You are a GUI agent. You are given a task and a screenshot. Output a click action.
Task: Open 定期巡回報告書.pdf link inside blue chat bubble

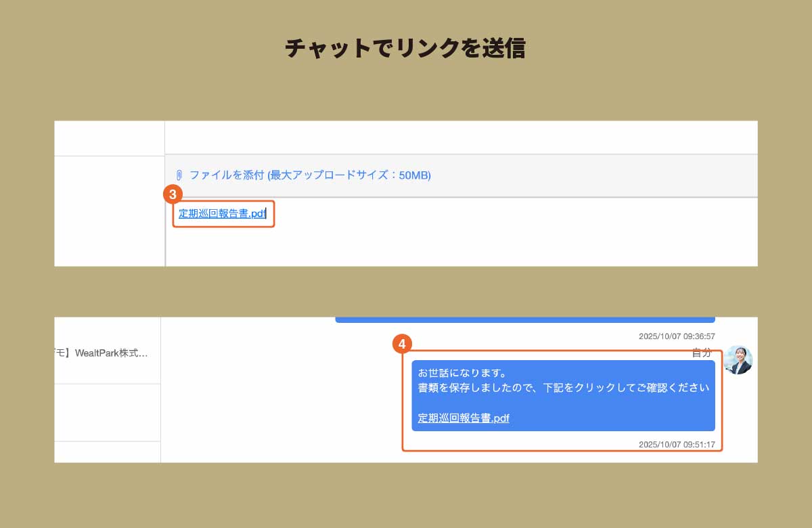point(464,418)
